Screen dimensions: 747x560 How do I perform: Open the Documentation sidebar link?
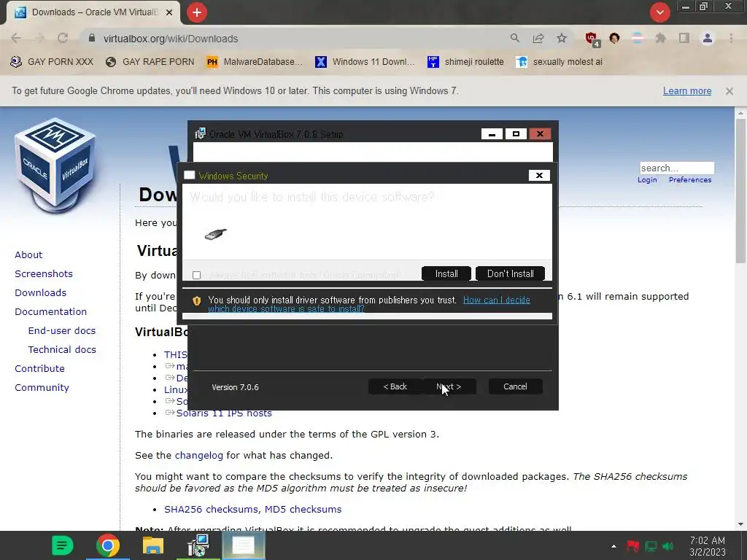pos(50,312)
